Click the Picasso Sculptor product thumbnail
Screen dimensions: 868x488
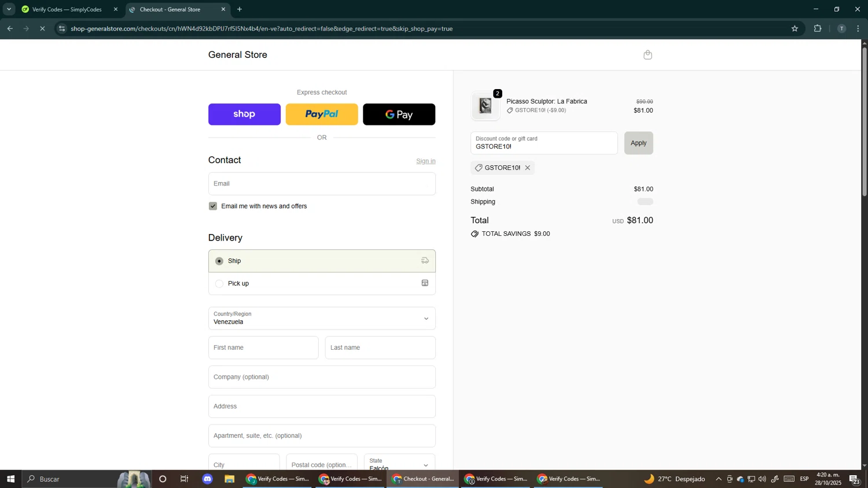click(x=486, y=106)
